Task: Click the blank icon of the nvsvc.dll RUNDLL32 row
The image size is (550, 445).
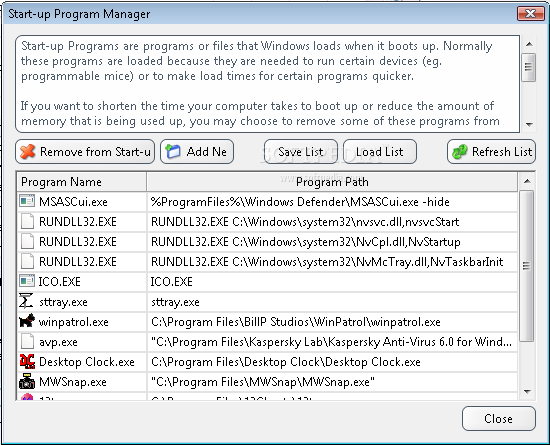Action: (27, 221)
